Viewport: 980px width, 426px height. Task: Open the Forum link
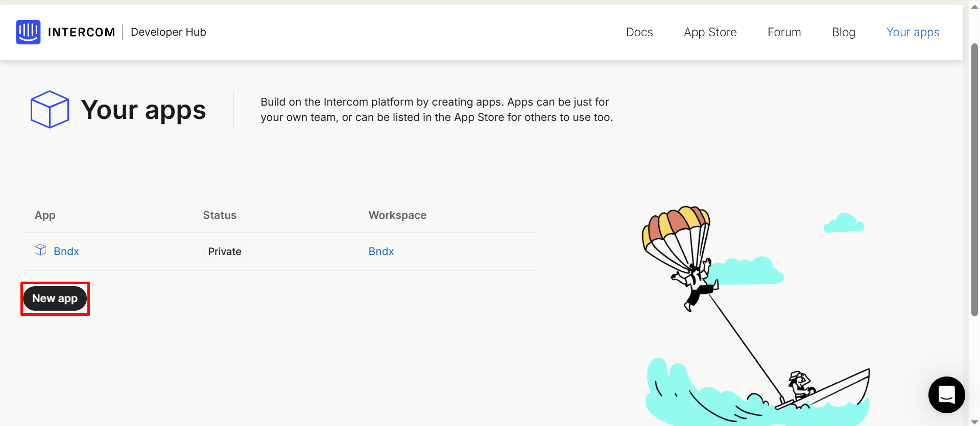(784, 32)
